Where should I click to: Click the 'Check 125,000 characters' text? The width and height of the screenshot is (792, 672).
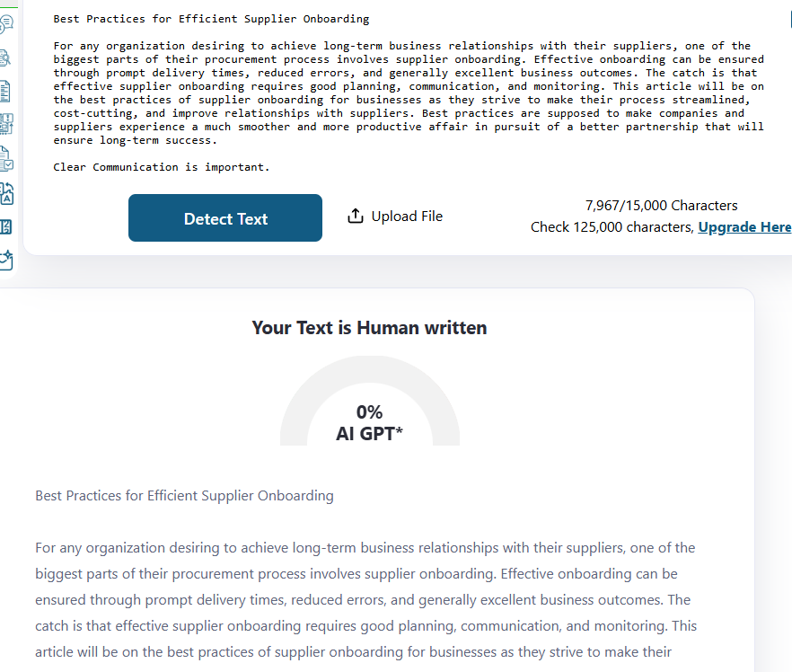point(612,227)
